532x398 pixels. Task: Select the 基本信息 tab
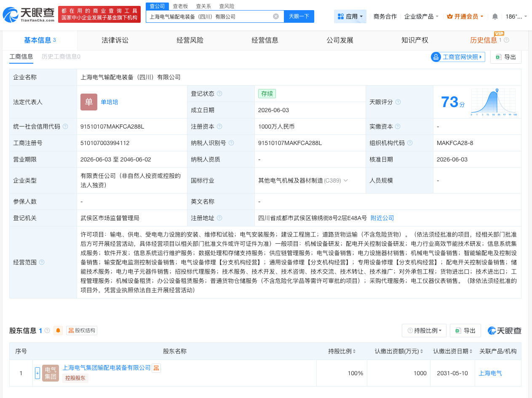(40, 40)
